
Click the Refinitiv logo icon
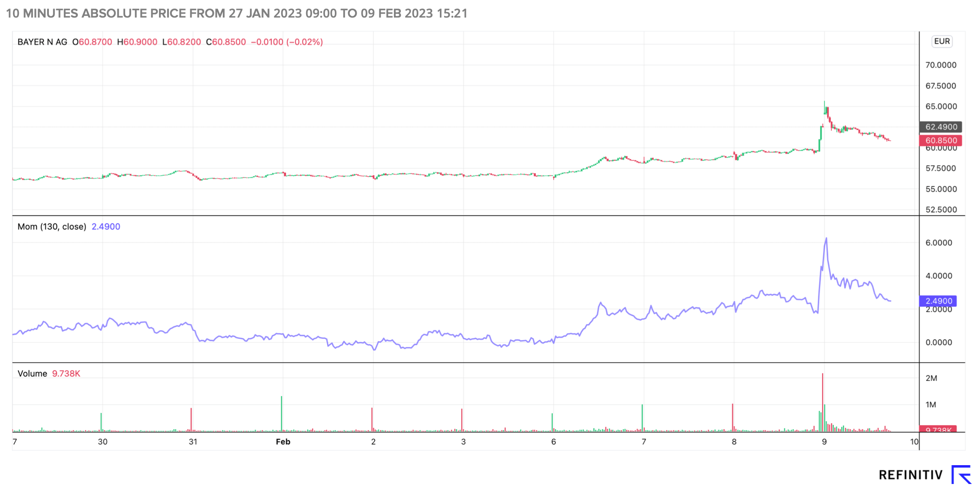tap(961, 475)
